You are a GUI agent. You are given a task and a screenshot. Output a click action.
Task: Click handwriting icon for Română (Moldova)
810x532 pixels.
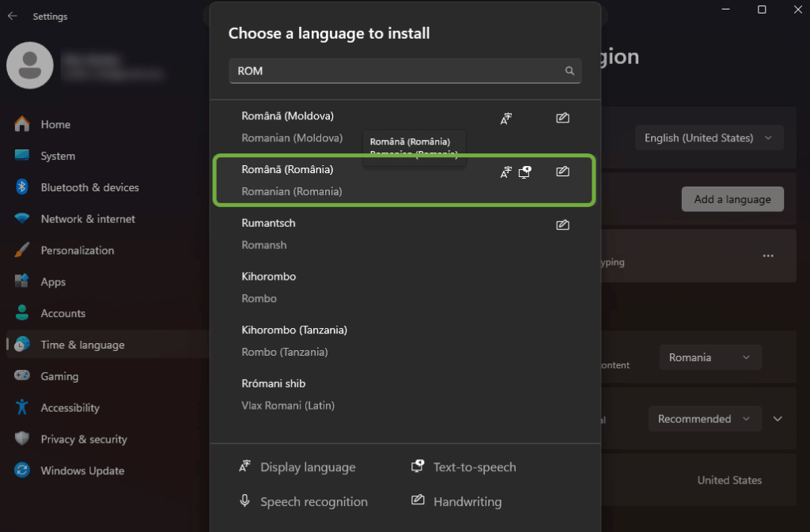(562, 119)
